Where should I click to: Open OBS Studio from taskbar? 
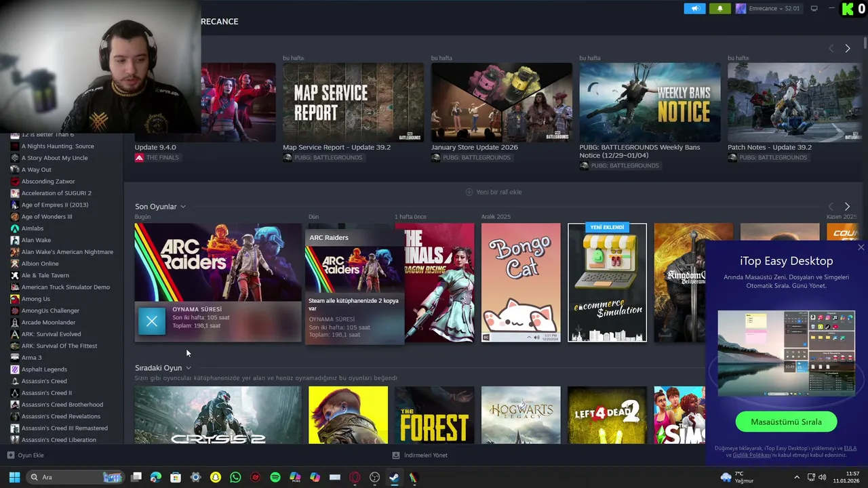point(374,477)
